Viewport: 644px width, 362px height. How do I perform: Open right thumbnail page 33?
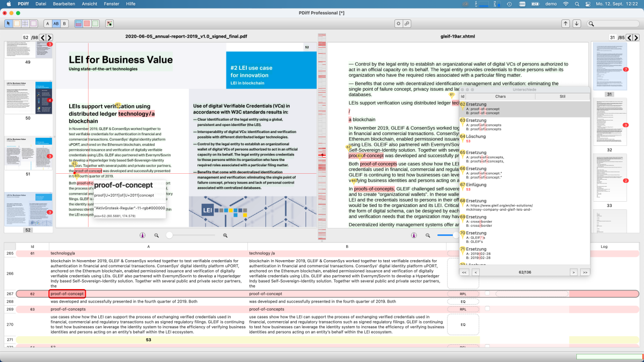point(610,178)
